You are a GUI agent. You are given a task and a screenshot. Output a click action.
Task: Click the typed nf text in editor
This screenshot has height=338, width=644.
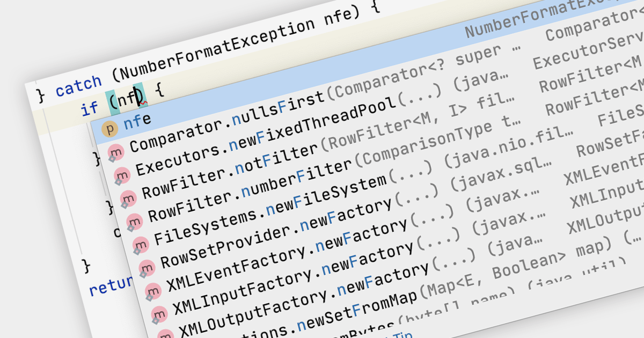click(127, 99)
